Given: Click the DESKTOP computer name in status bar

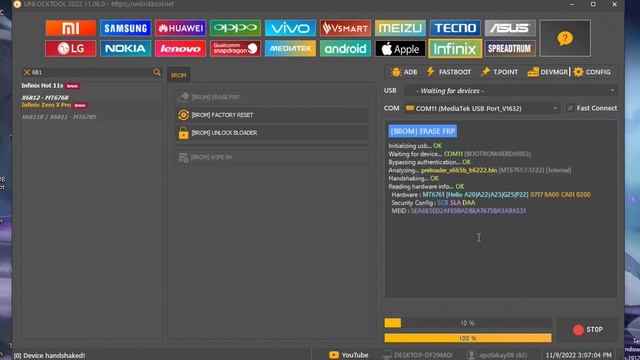Looking at the screenshot, I should pos(419,355).
